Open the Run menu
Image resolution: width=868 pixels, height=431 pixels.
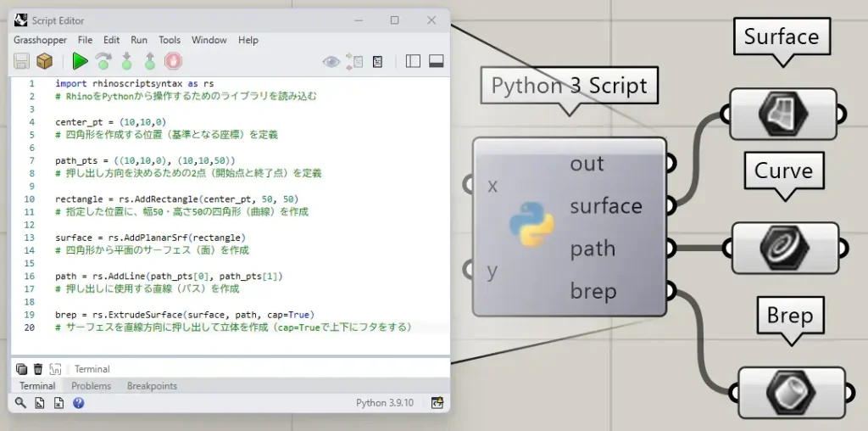[x=139, y=40]
